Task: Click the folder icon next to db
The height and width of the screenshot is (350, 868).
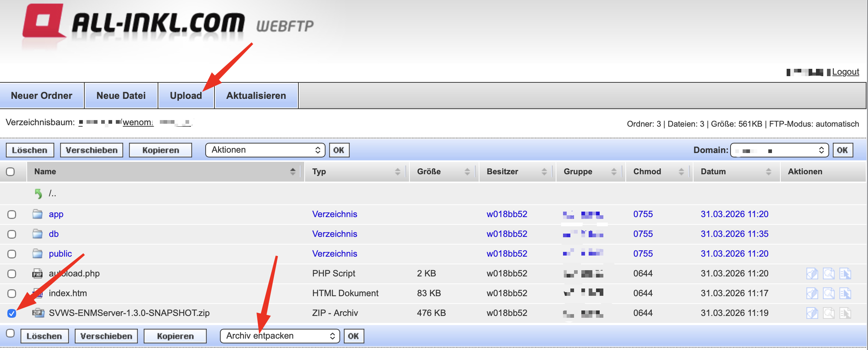Action: (37, 234)
